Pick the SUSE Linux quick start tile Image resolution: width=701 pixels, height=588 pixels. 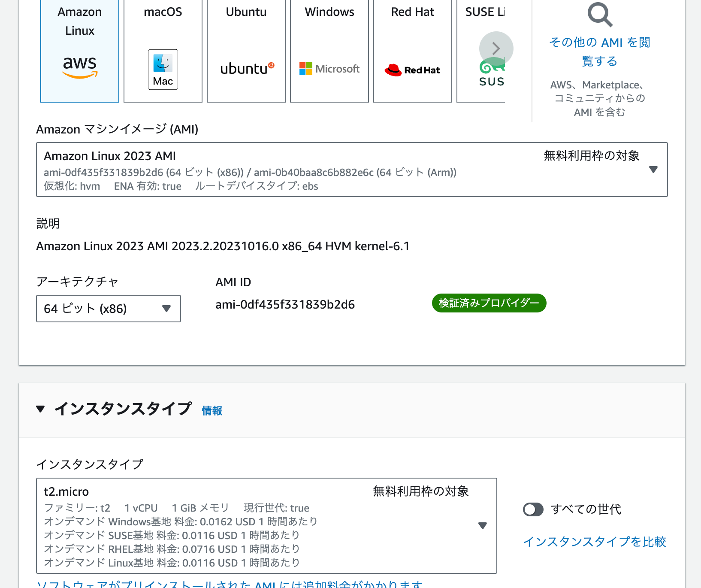coord(481,51)
